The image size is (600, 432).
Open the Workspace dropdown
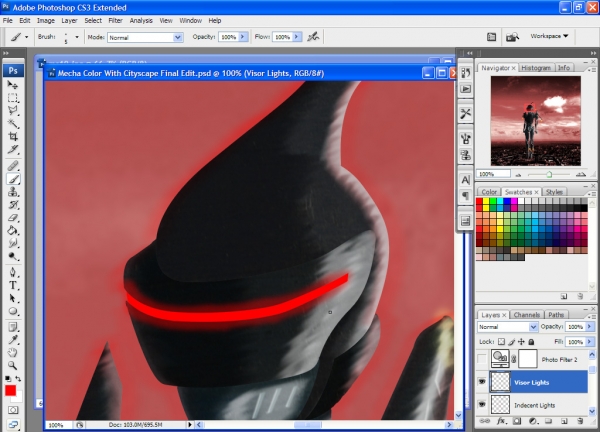pos(549,36)
